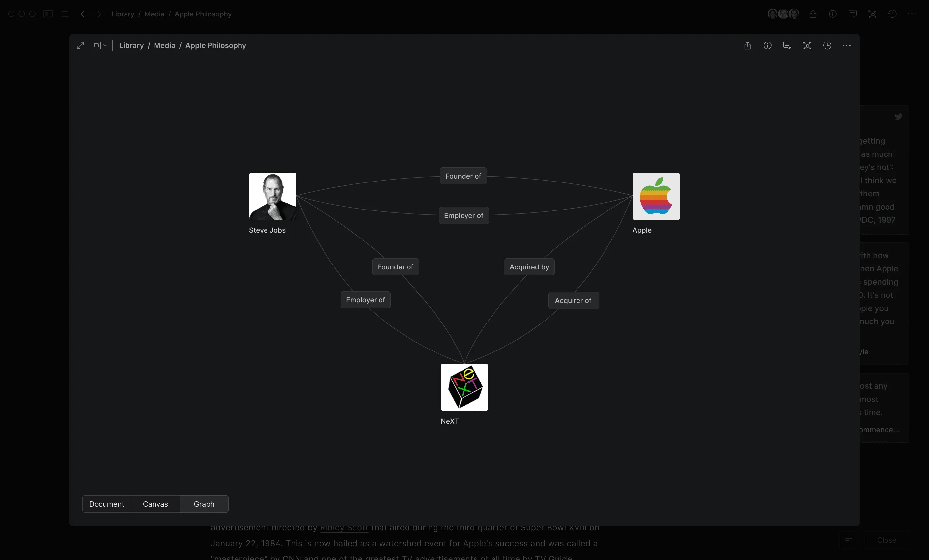Click the 'Acquirer of' edge label
Image resolution: width=929 pixels, height=560 pixels.
pos(573,300)
